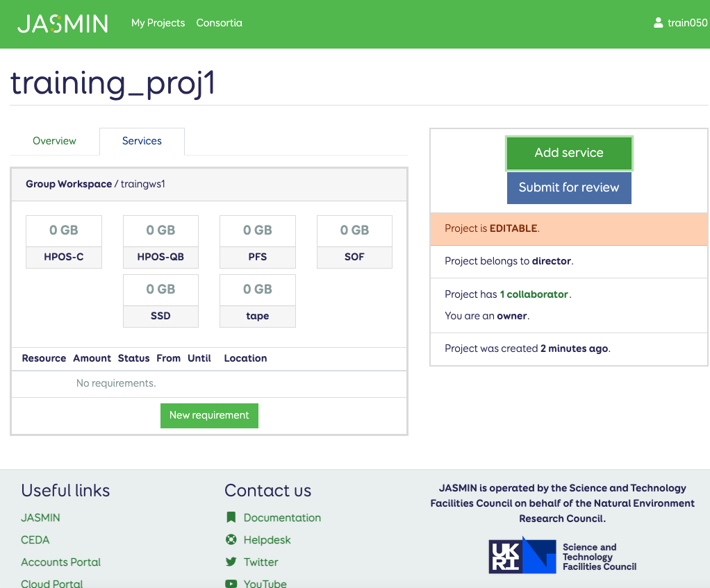710x588 pixels.
Task: Visit the Accounts Portal link
Action: (61, 562)
